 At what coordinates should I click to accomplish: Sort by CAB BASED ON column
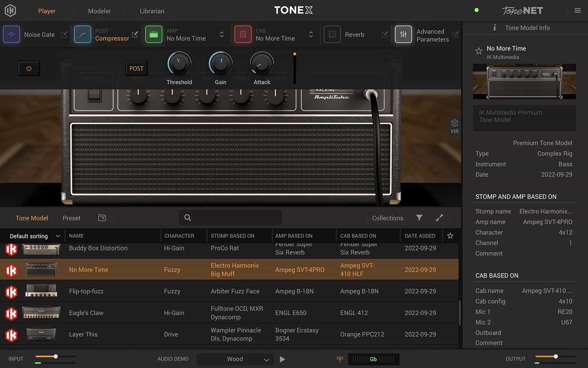[358, 236]
